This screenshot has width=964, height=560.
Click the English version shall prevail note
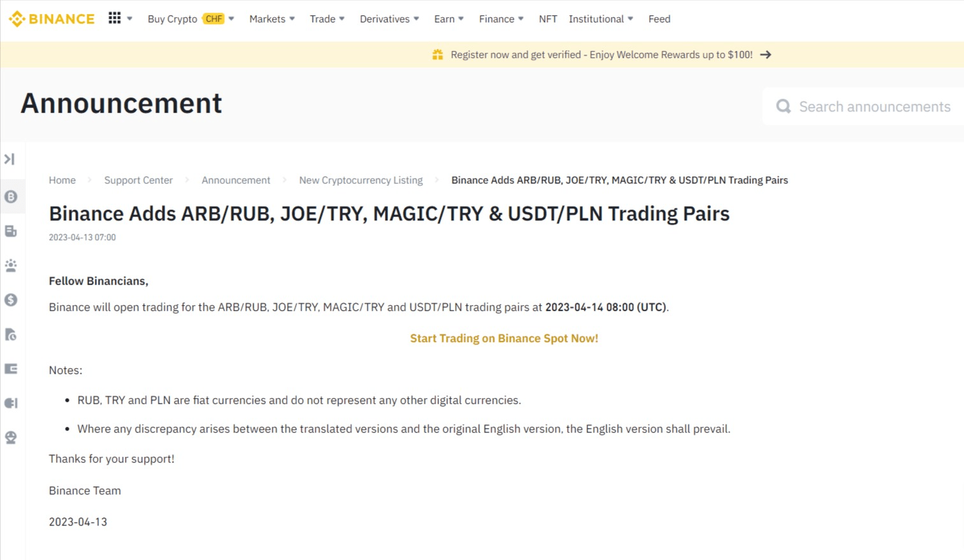pyautogui.click(x=404, y=429)
